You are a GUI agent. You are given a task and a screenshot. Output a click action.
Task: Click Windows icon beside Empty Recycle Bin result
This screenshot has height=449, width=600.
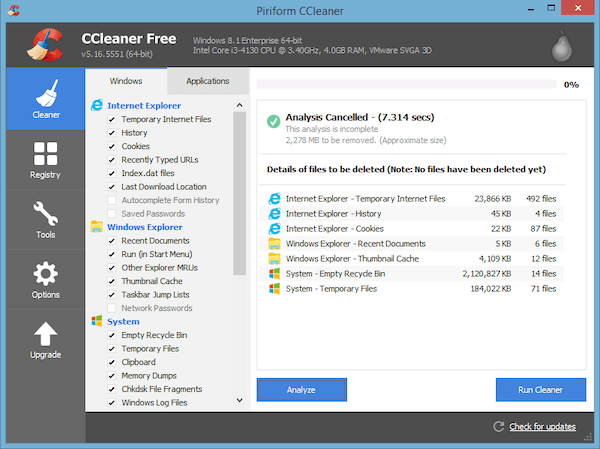[274, 273]
